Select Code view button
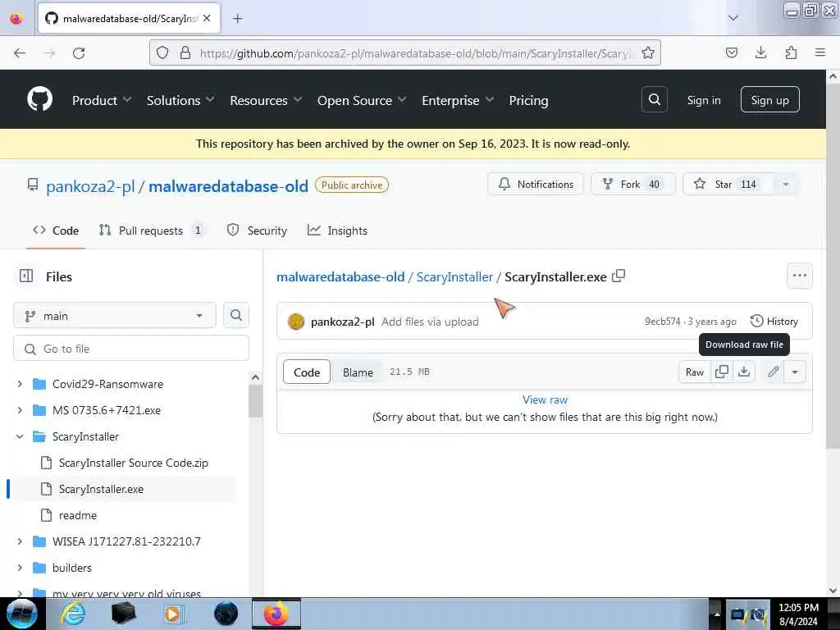This screenshot has width=840, height=630. [307, 372]
